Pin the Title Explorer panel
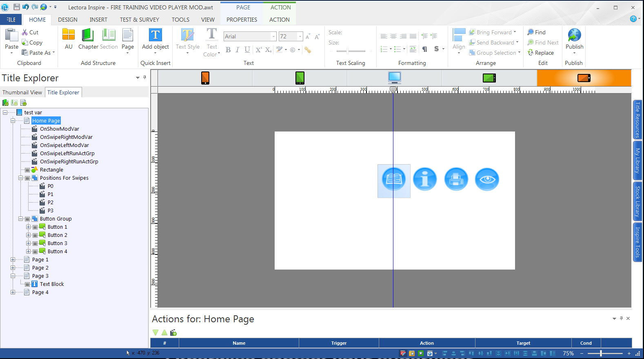This screenshot has width=644, height=359. point(144,77)
